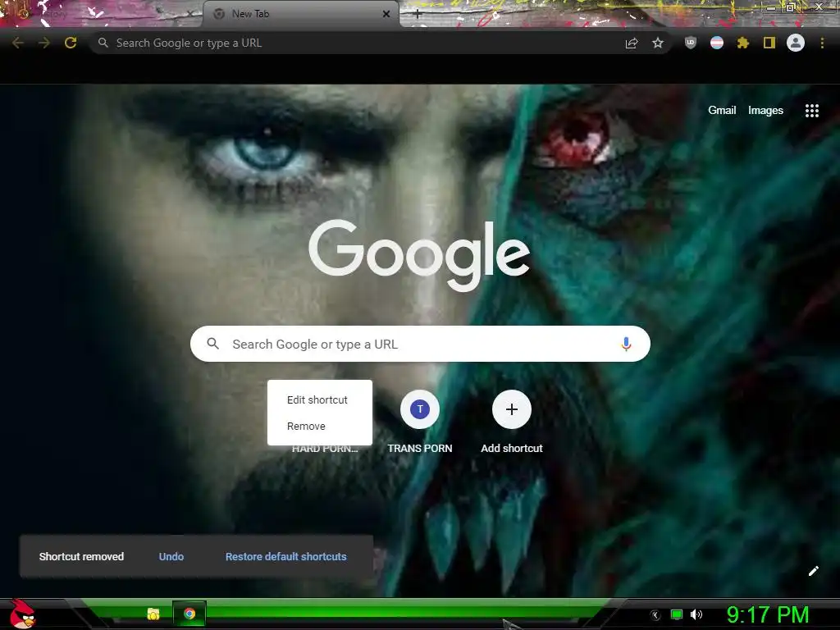This screenshot has height=630, width=840.
Task: Undo the shortcut removal
Action: [171, 557]
